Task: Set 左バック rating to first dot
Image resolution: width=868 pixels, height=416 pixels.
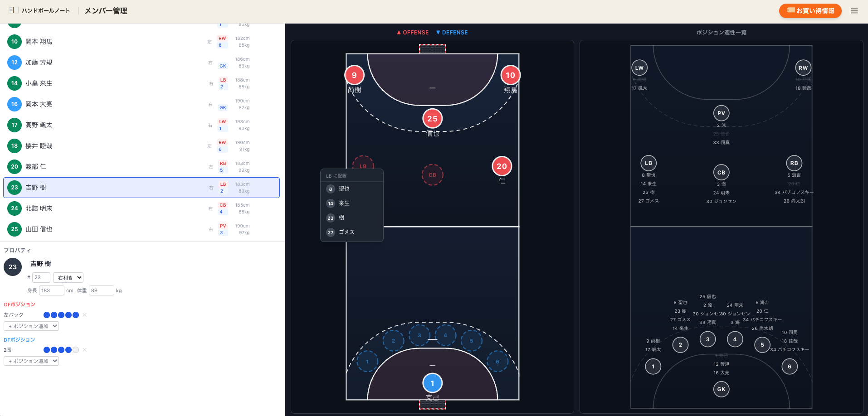Action: pyautogui.click(x=47, y=315)
